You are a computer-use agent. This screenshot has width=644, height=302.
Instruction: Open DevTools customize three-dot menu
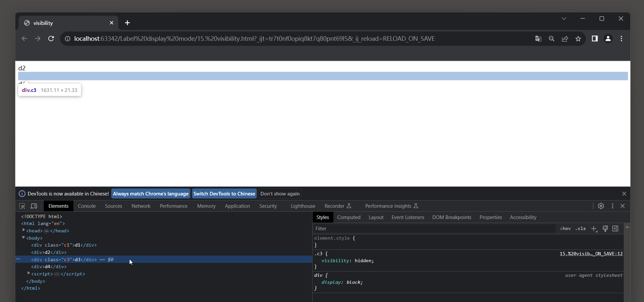(x=613, y=206)
